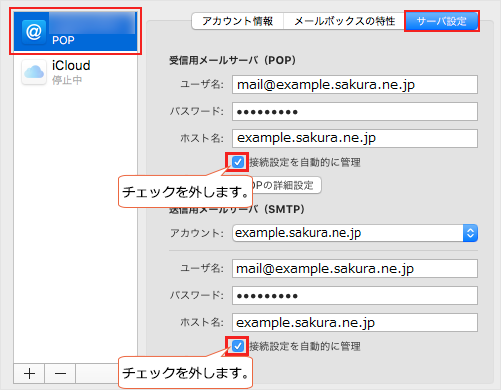Select the POP account row label
Image resolution: width=501 pixels, height=390 pixels.
(x=63, y=40)
